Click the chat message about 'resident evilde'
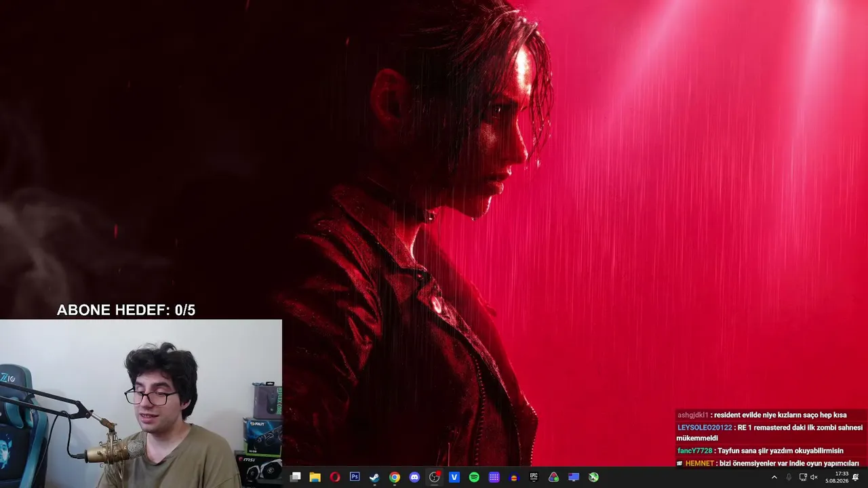The height and width of the screenshot is (488, 868). click(781, 415)
